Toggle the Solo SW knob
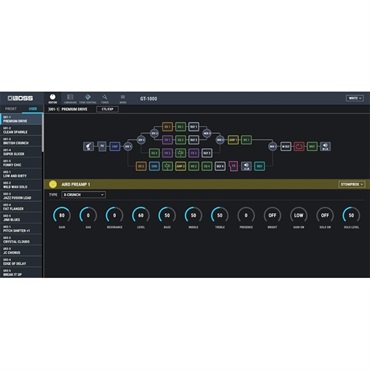 (325, 215)
